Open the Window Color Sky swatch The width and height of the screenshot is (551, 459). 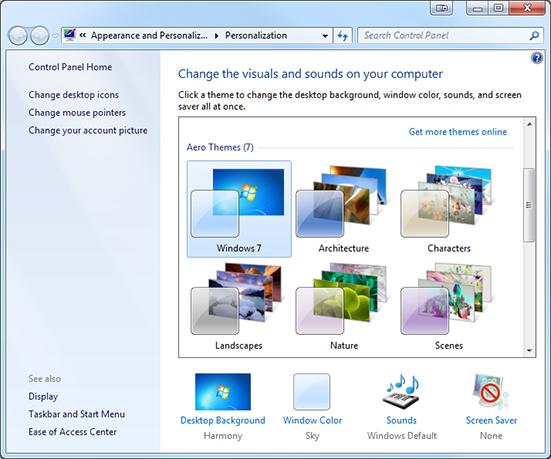point(312,392)
